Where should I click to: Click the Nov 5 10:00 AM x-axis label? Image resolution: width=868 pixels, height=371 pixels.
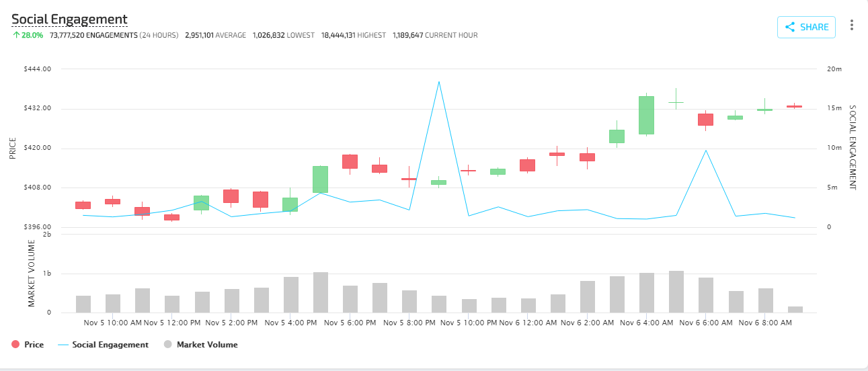coord(112,323)
